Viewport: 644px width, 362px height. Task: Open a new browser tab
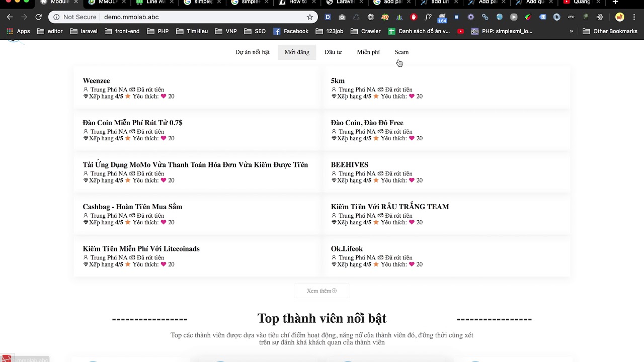pyautogui.click(x=615, y=3)
